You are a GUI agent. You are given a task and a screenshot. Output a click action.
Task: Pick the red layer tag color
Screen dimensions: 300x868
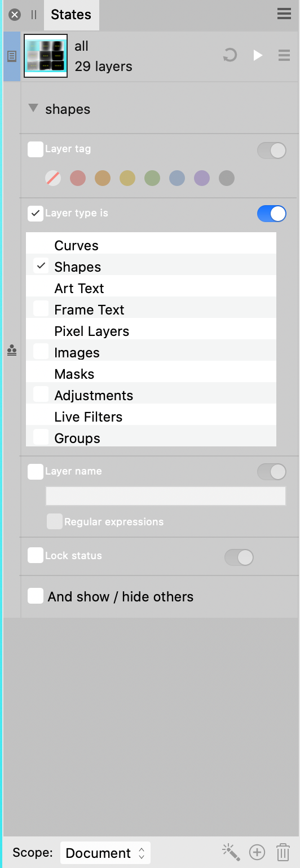[78, 179]
